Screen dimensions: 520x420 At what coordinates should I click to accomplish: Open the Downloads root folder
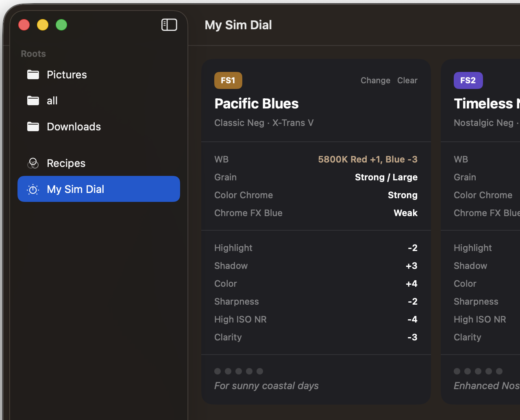pos(74,127)
